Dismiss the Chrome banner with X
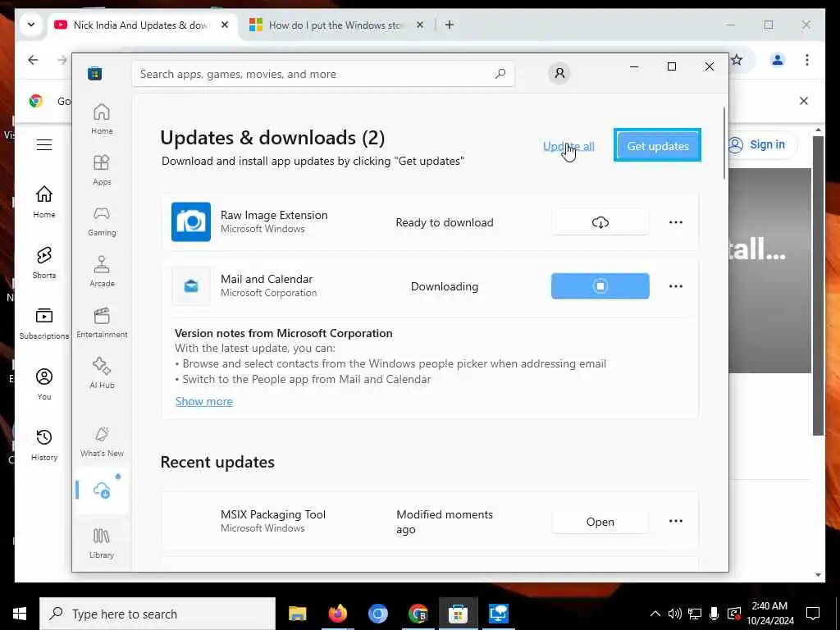This screenshot has height=630, width=840. (804, 101)
